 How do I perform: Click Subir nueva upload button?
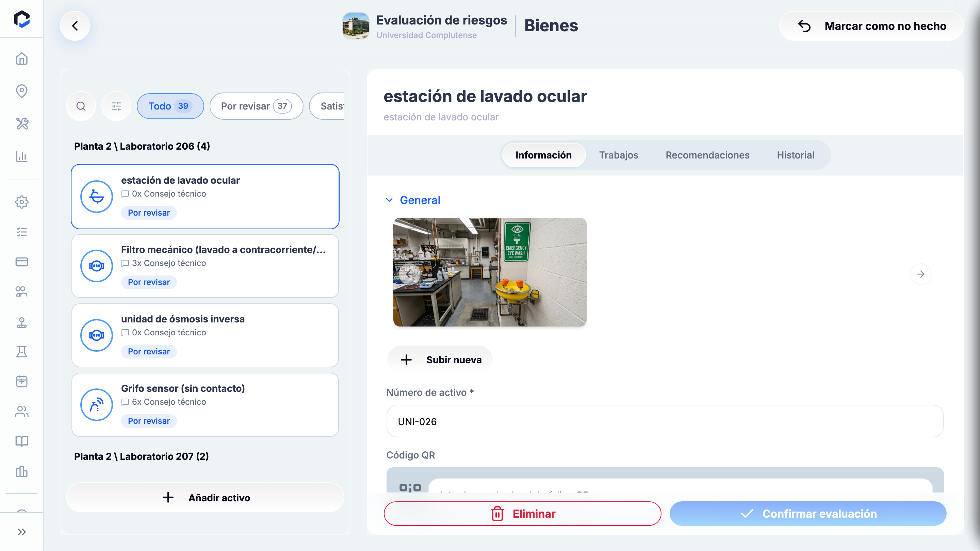click(440, 360)
